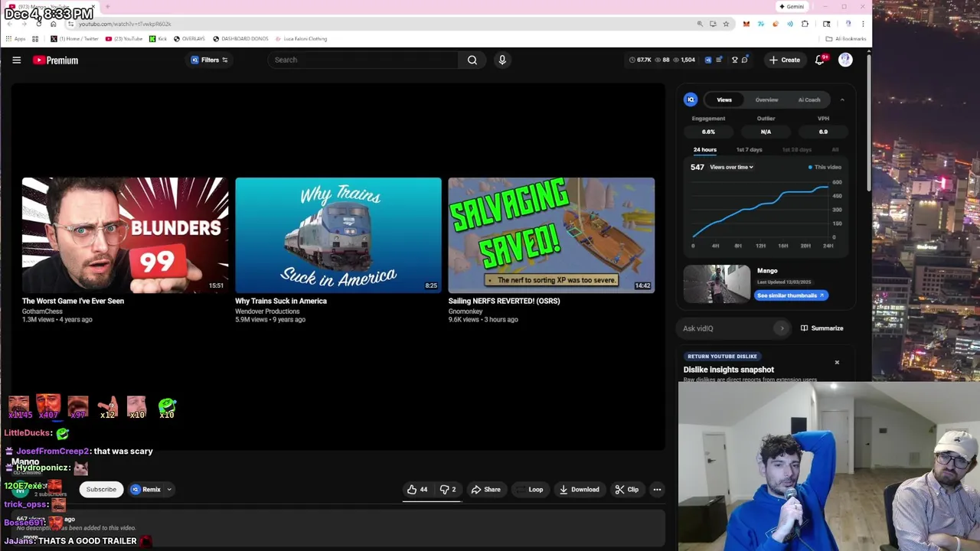Click the vidIQ IQ logo badge
Viewport: 980px width, 551px height.
coord(691,99)
